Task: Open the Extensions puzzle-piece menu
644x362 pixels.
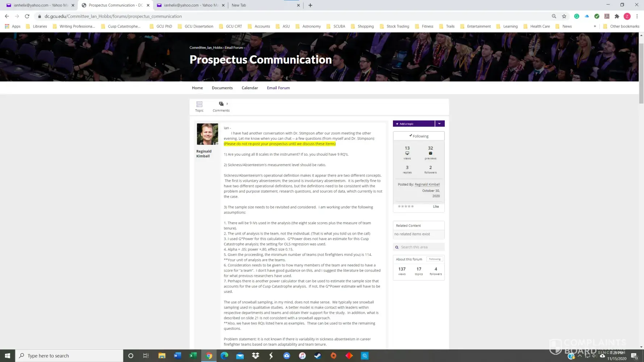Action: (x=617, y=16)
